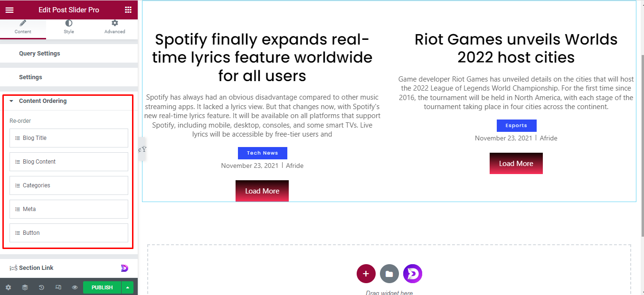Click the date under the Spotify post
This screenshot has width=644, height=295.
coord(250,166)
